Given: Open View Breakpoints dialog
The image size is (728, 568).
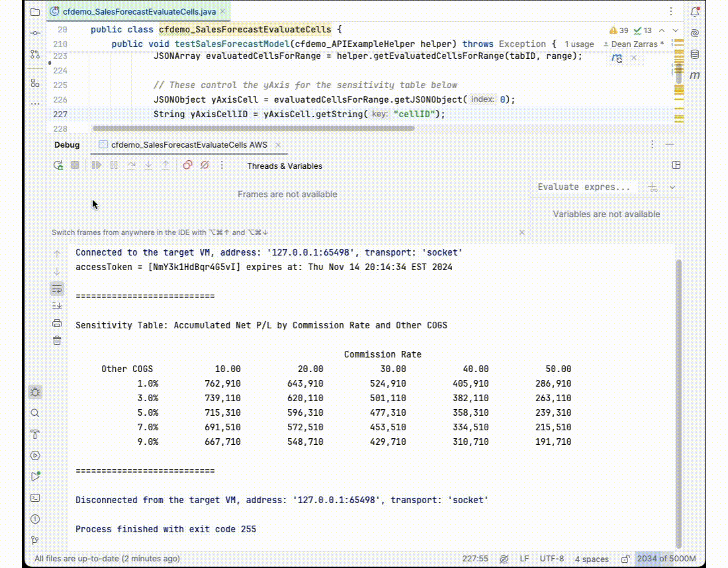Looking at the screenshot, I should [x=187, y=166].
